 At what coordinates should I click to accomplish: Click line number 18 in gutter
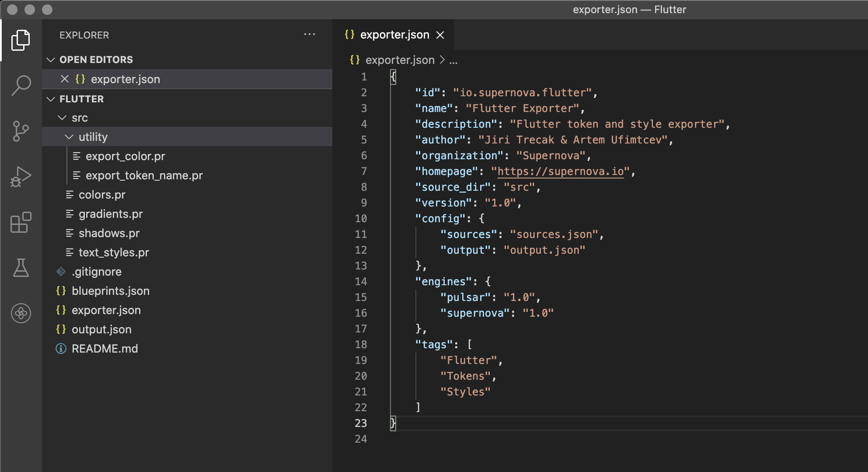pyautogui.click(x=361, y=344)
